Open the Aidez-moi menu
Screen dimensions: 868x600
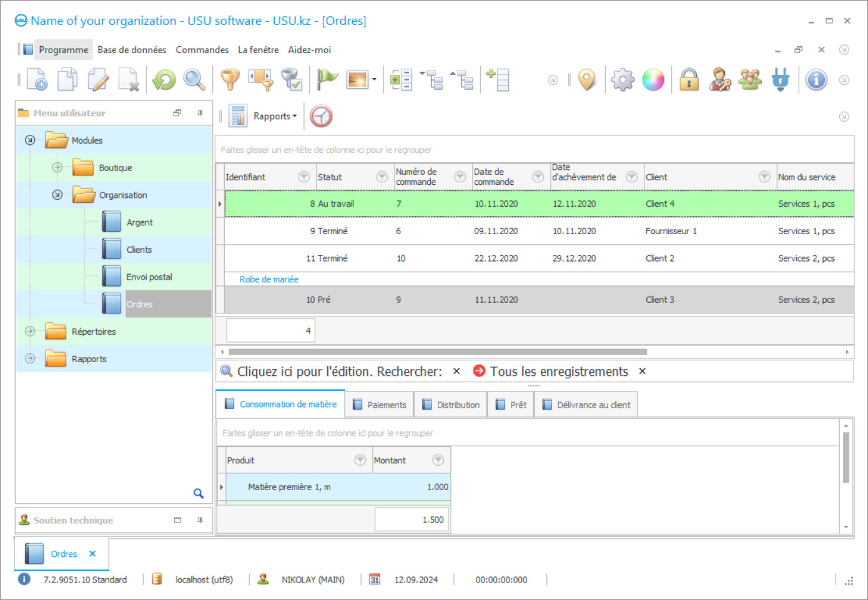pos(310,50)
